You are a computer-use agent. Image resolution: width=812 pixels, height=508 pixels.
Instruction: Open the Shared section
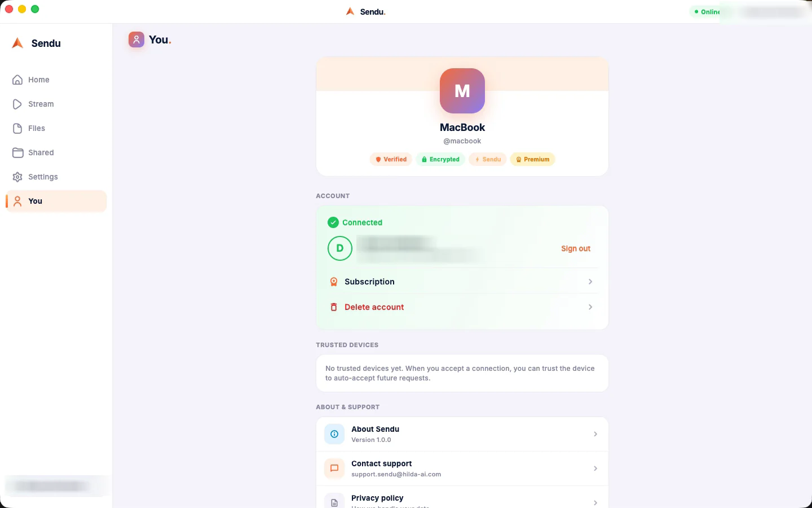56,152
